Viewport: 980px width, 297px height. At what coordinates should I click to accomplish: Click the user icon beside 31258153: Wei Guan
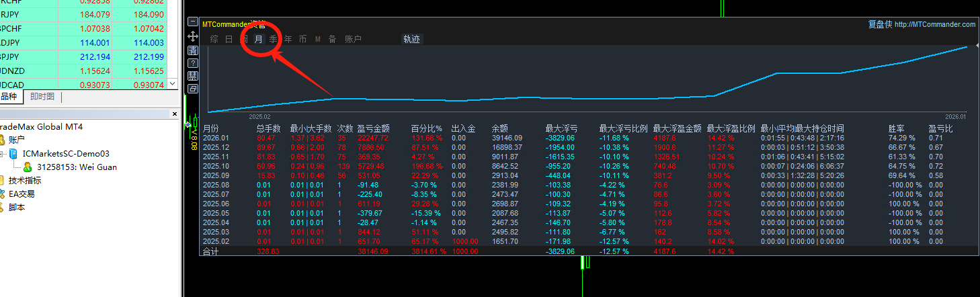pos(28,167)
